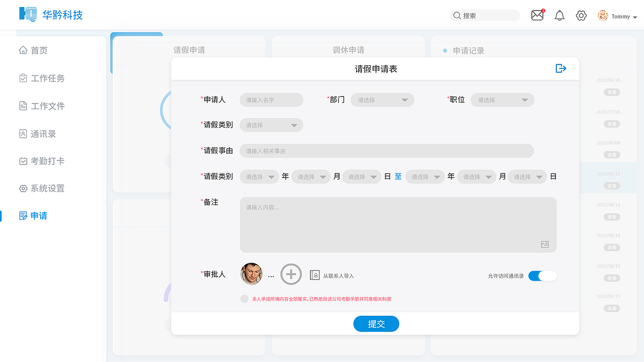Open the start day dropdown
This screenshot has height=362, width=644.
pyautogui.click(x=362, y=177)
